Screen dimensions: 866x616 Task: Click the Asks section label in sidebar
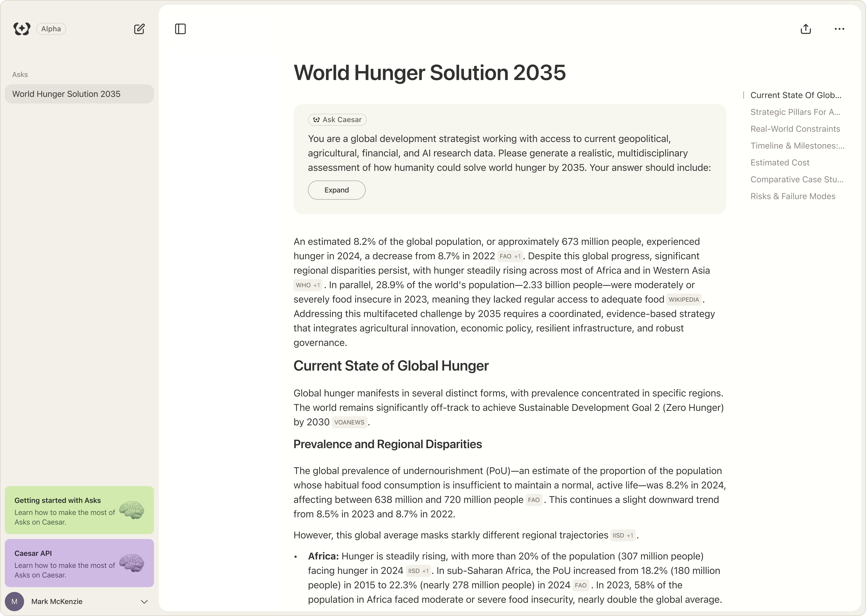[20, 75]
